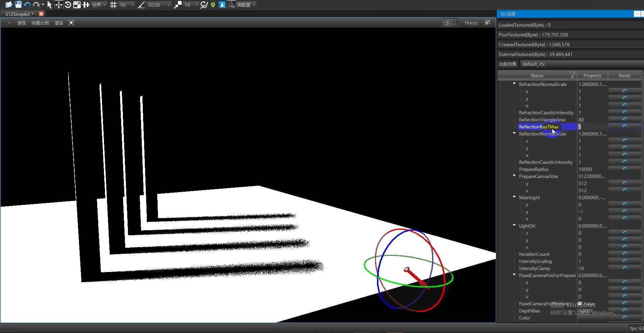Switch to the 渲染 view tab
The width and height of the screenshot is (644, 333).
click(x=59, y=23)
